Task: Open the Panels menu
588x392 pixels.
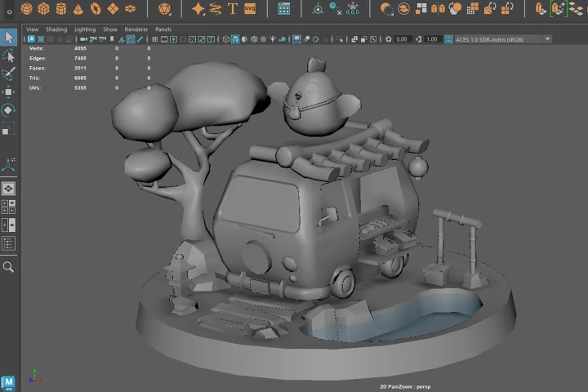Action: [x=163, y=29]
